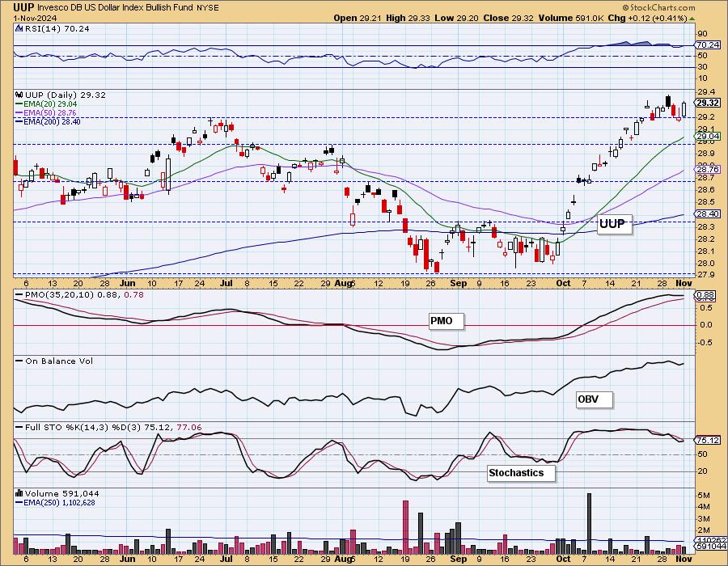
Task: Click the green up-triangle next to Chg
Action: pos(692,19)
